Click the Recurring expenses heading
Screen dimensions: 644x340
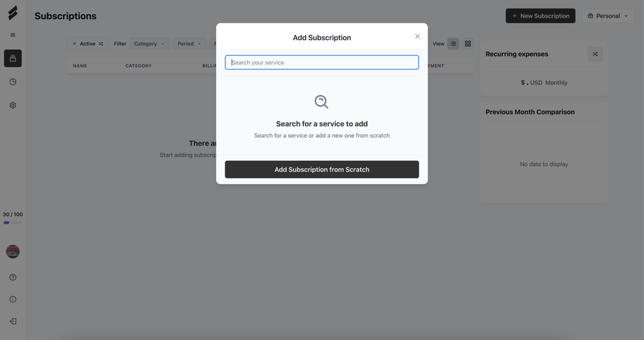click(x=517, y=54)
